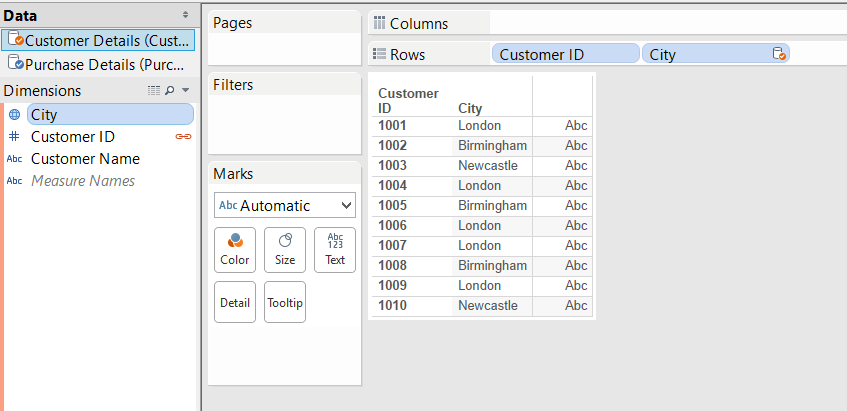The image size is (847, 411).
Task: Select row header 1006
Action: (392, 226)
